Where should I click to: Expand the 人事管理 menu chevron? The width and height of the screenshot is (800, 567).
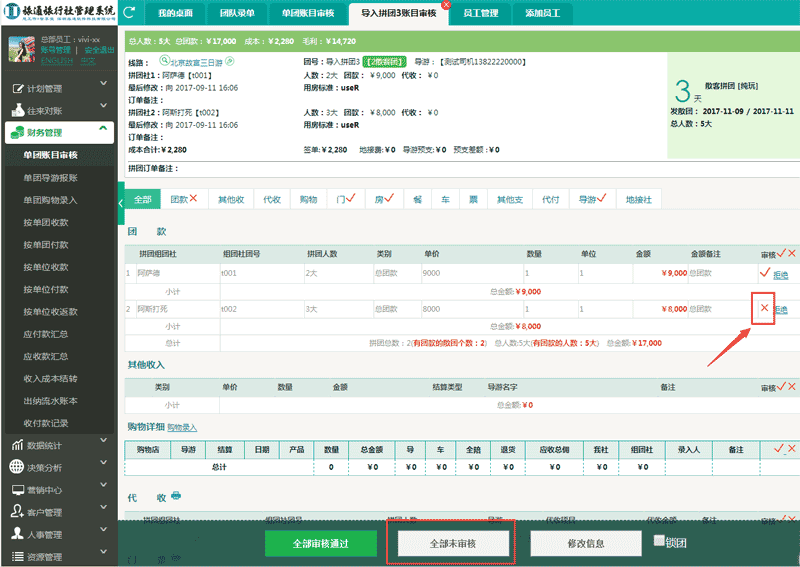(x=104, y=529)
